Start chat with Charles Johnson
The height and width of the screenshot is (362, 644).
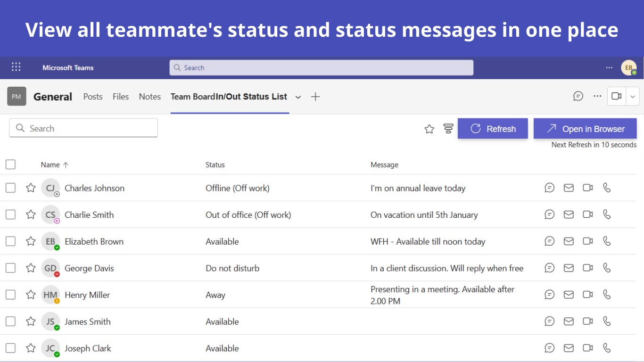pyautogui.click(x=549, y=188)
